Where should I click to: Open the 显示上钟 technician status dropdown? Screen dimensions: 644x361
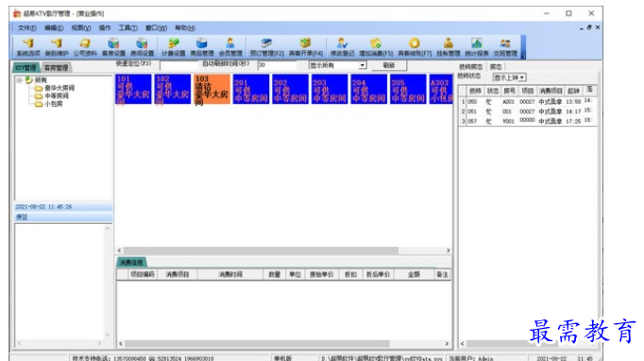tap(521, 77)
